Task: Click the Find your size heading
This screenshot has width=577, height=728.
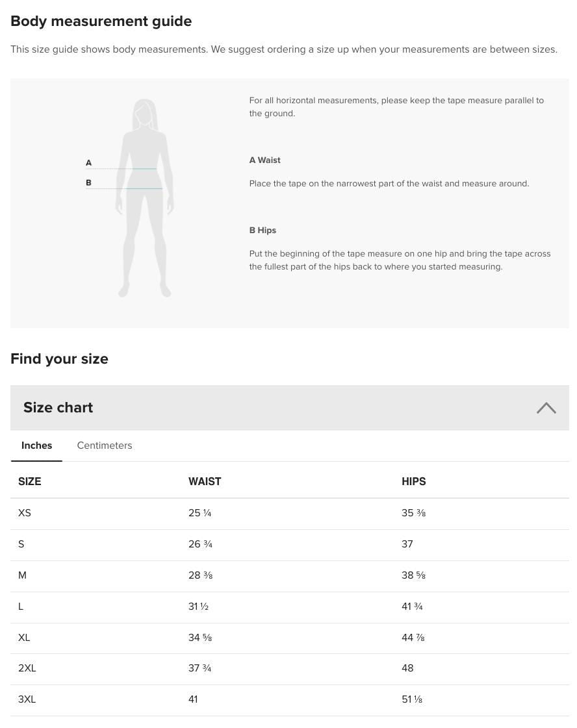Action: pyautogui.click(x=59, y=358)
